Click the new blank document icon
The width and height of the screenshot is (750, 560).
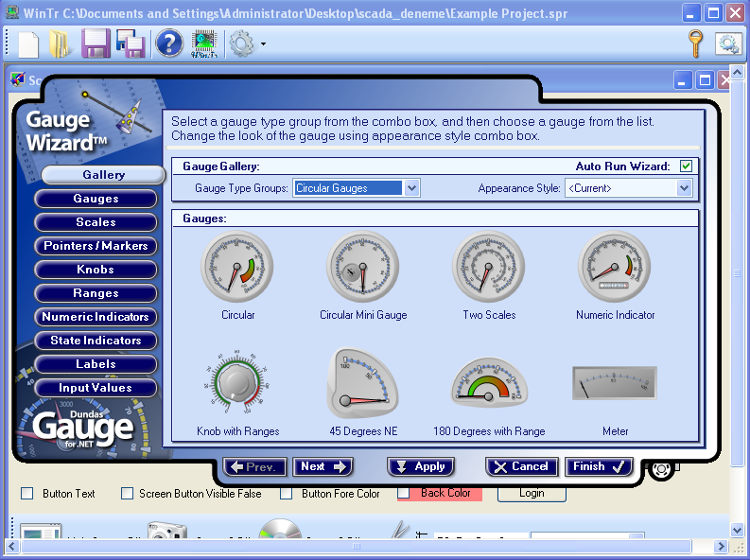(x=28, y=44)
